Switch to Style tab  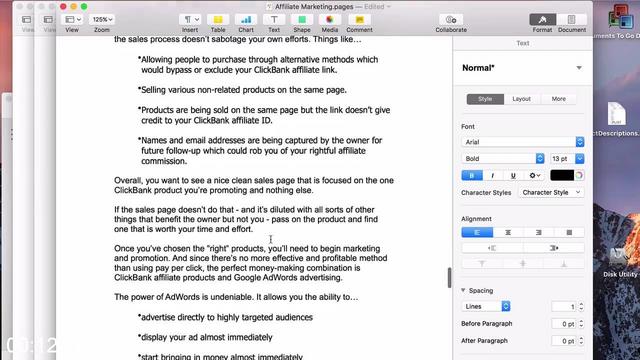[x=485, y=99]
